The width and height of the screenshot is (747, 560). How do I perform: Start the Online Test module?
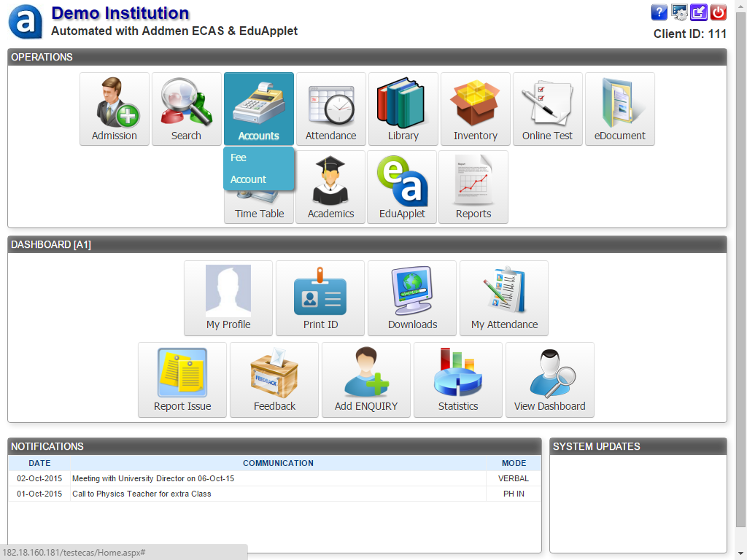click(x=547, y=108)
